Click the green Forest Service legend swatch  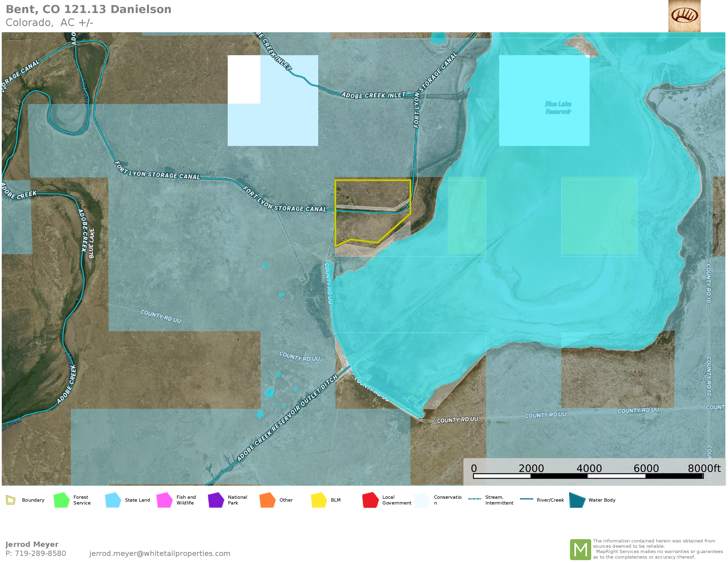click(x=61, y=500)
